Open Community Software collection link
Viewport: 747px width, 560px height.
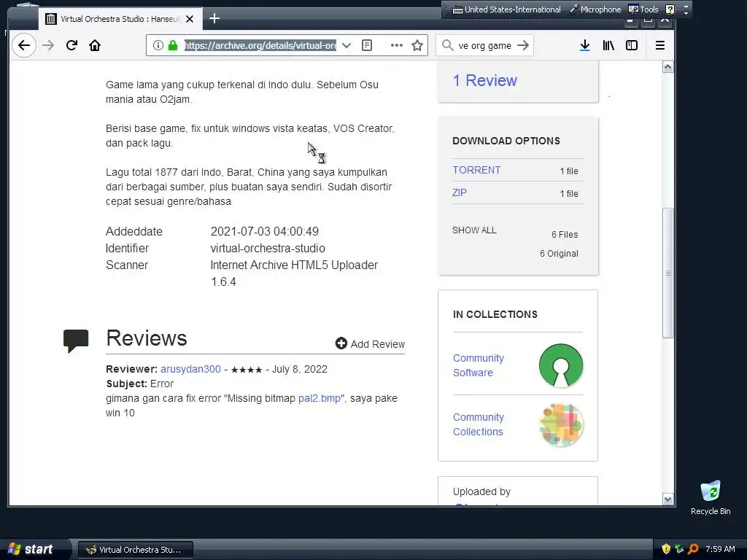(x=479, y=365)
